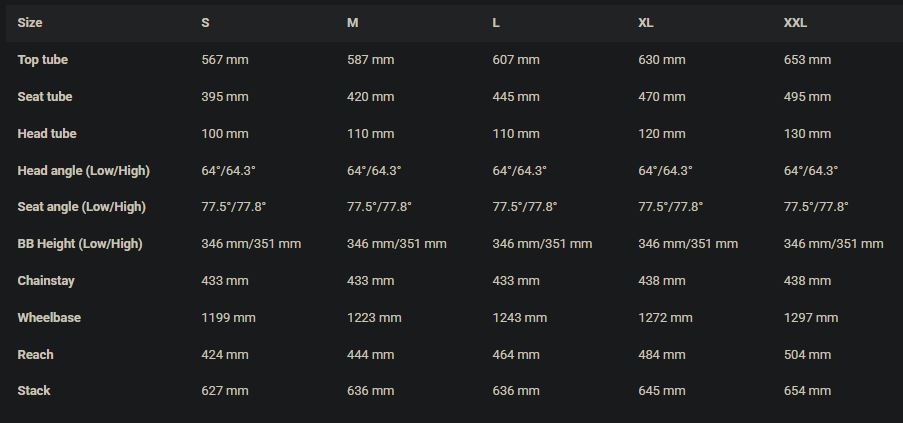
Task: Click the Reach row label
Action: coord(36,355)
